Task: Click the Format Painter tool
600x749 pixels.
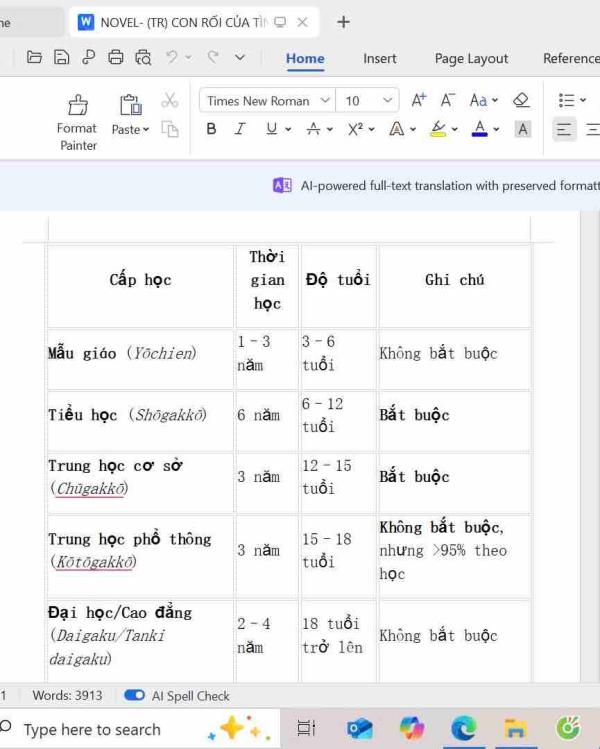Action: click(77, 122)
